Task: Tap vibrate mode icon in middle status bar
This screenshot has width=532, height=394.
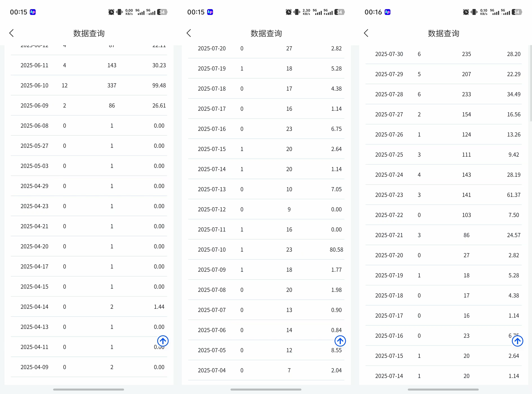Action: (x=297, y=12)
